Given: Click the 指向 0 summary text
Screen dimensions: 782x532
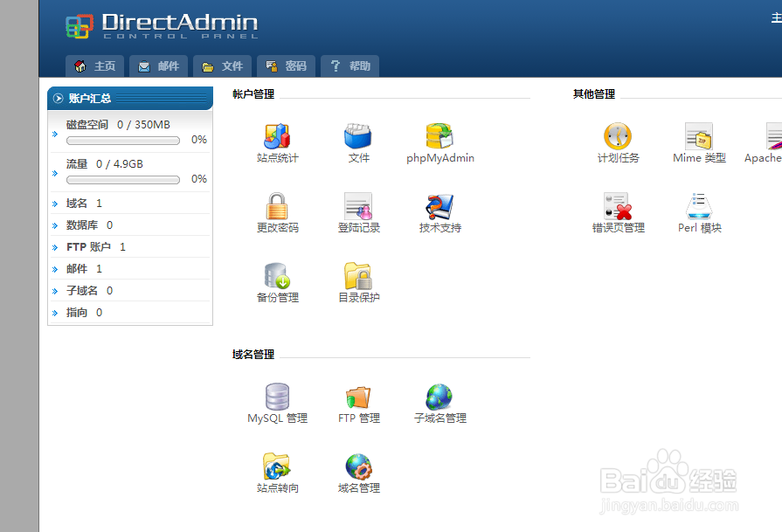Looking at the screenshot, I should (84, 313).
